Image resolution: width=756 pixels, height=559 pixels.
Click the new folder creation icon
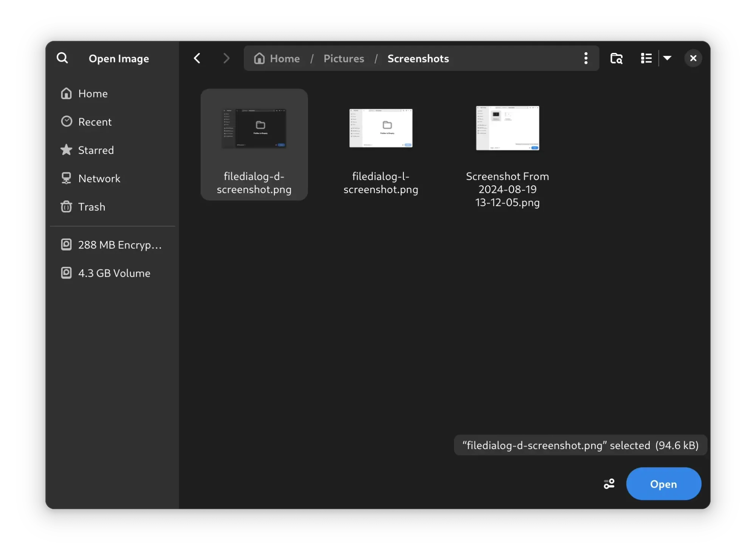pos(616,58)
